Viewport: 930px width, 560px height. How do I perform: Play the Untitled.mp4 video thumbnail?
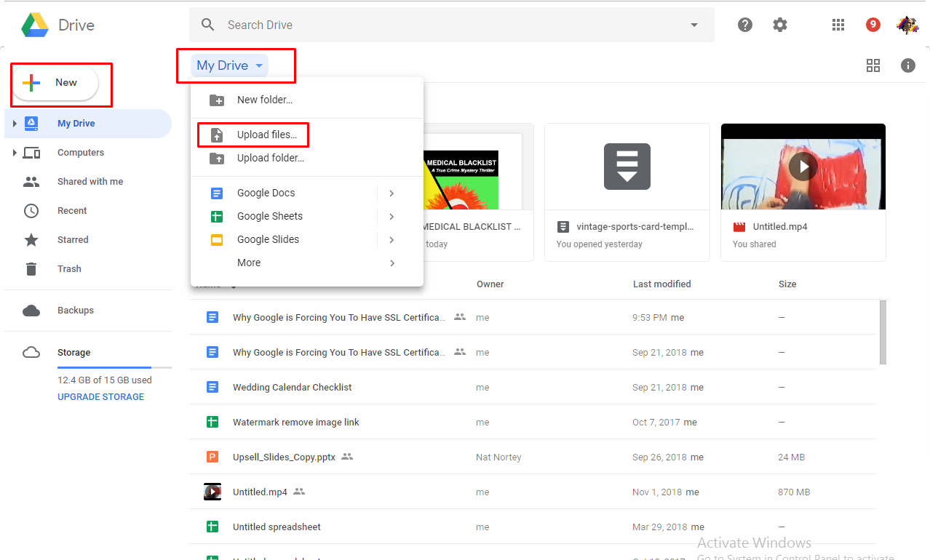[x=803, y=166]
